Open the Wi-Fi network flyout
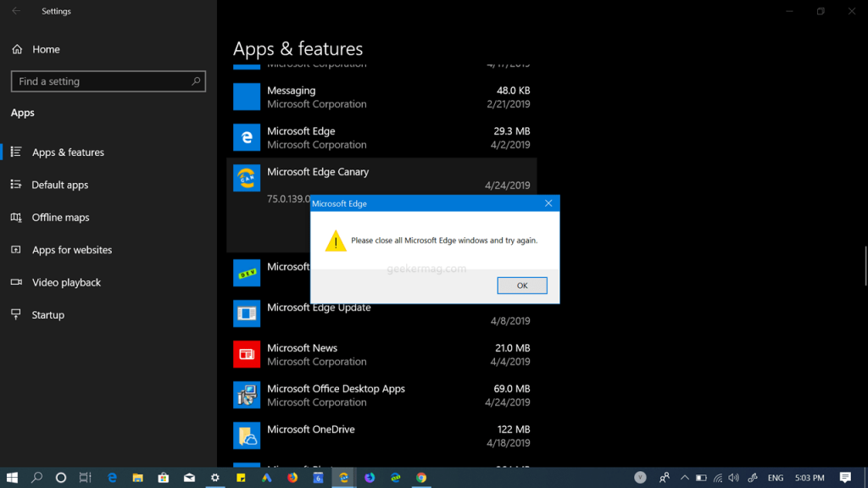The height and width of the screenshot is (488, 868). coord(718,478)
